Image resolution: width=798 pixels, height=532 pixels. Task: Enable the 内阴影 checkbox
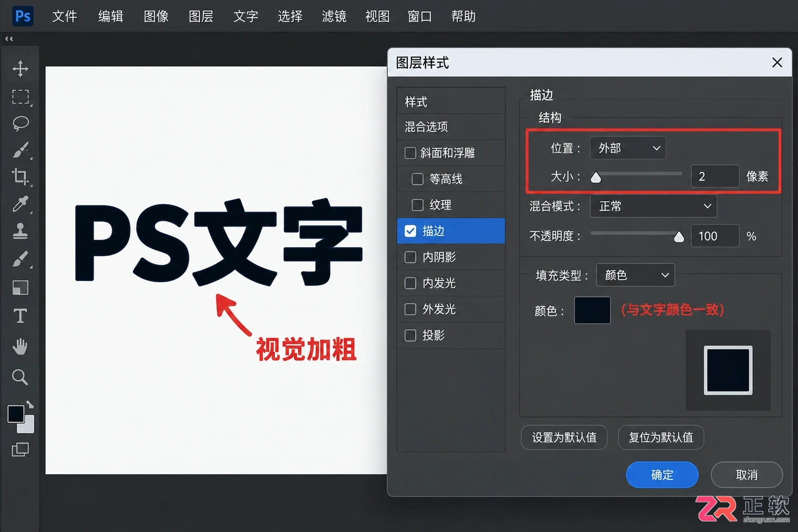411,257
